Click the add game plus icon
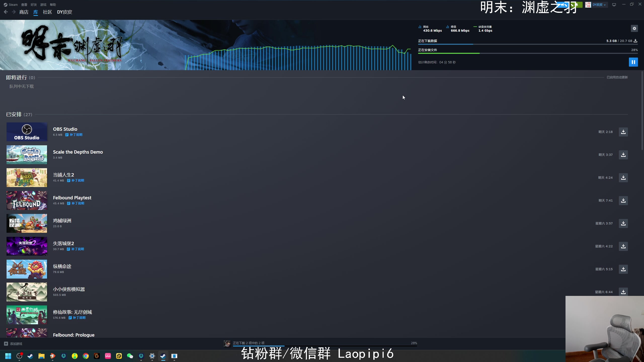This screenshot has height=362, width=644. coord(6,344)
